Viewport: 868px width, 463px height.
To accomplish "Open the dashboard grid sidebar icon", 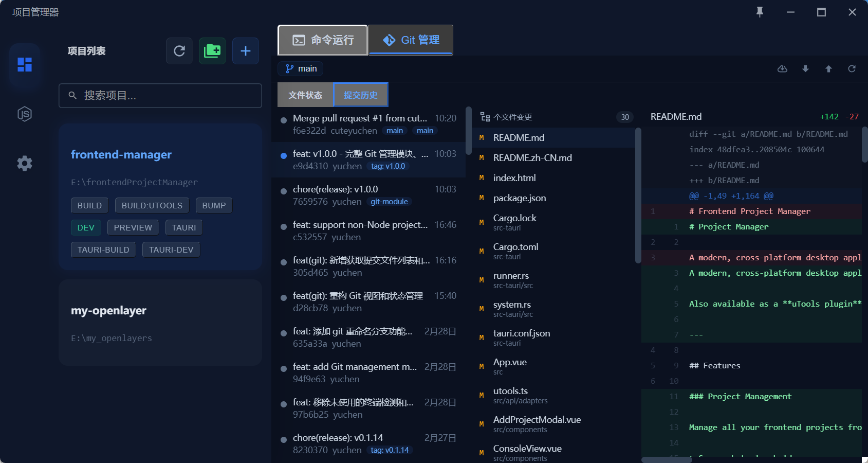I will (x=25, y=64).
